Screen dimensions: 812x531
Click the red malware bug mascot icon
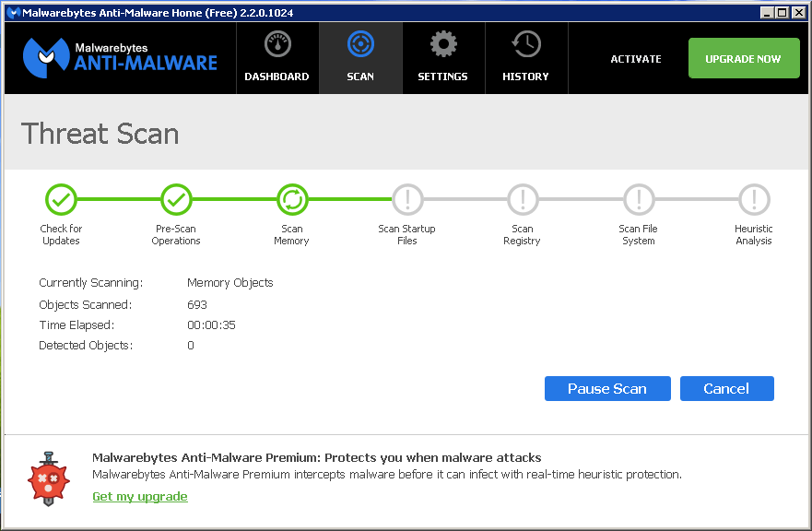pos(48,479)
